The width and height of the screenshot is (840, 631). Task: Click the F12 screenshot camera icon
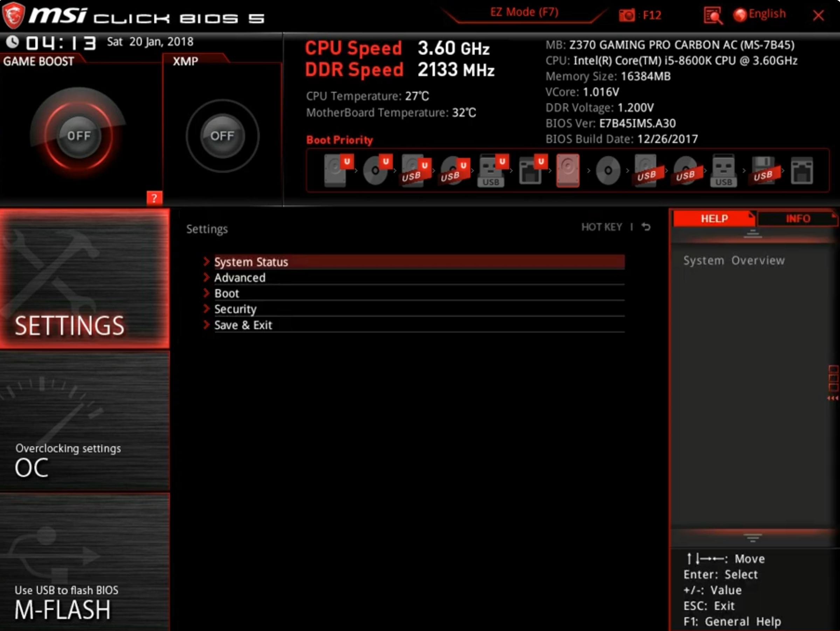tap(627, 15)
